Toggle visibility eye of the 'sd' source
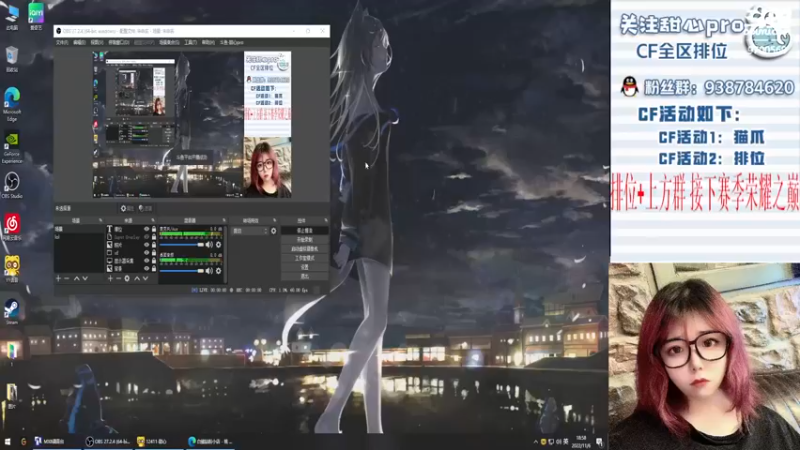This screenshot has height=450, width=800. pos(146,253)
